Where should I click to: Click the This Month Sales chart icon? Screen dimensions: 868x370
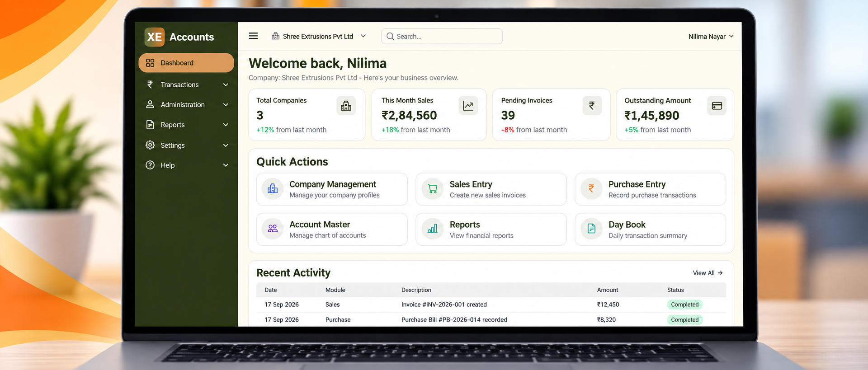click(x=468, y=106)
